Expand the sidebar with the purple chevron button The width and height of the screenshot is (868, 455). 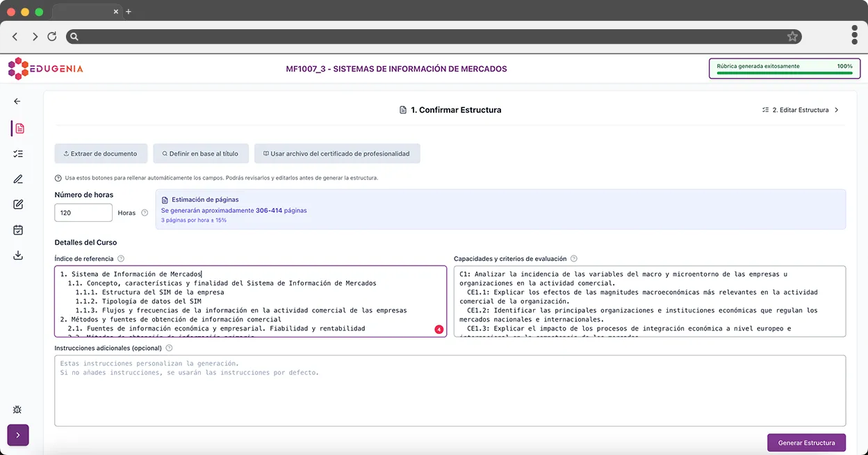(x=17, y=436)
